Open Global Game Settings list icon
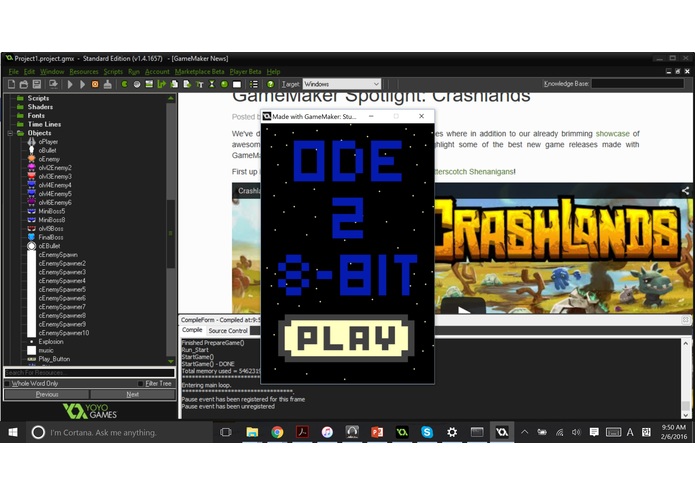This screenshot has width=695, height=494. click(254, 84)
